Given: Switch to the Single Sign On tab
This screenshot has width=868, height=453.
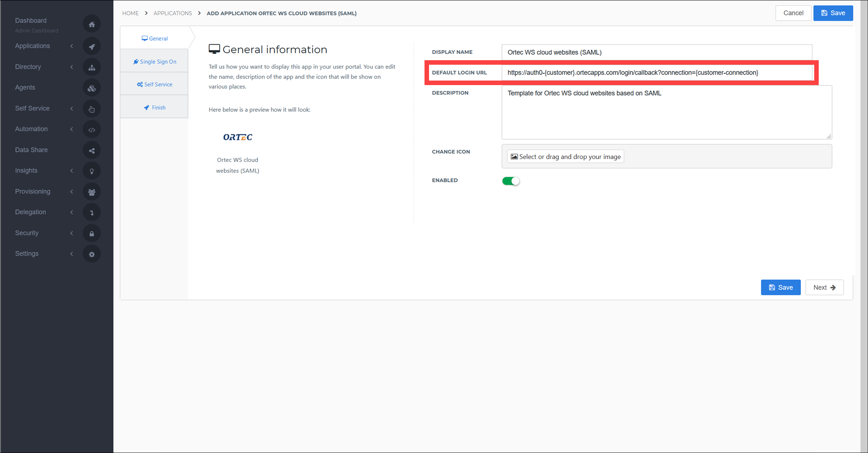Looking at the screenshot, I should click(x=155, y=62).
